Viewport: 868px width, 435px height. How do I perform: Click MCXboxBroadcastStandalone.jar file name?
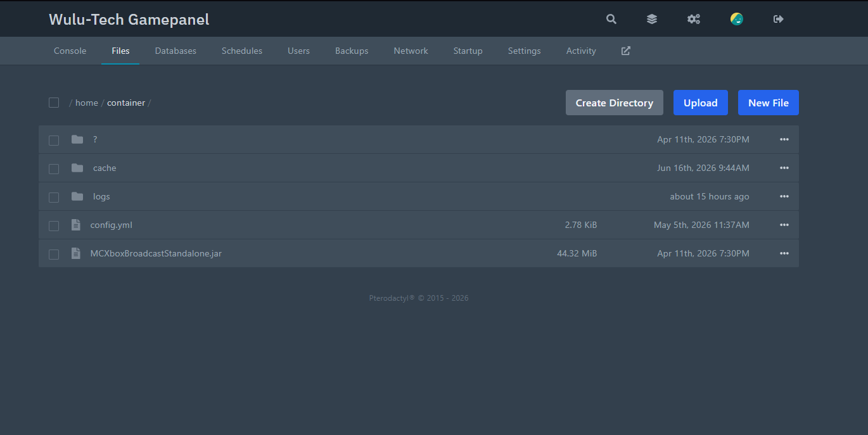(156, 253)
